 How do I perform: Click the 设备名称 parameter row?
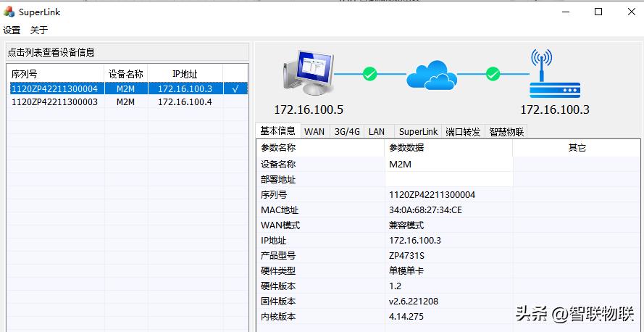(x=448, y=165)
